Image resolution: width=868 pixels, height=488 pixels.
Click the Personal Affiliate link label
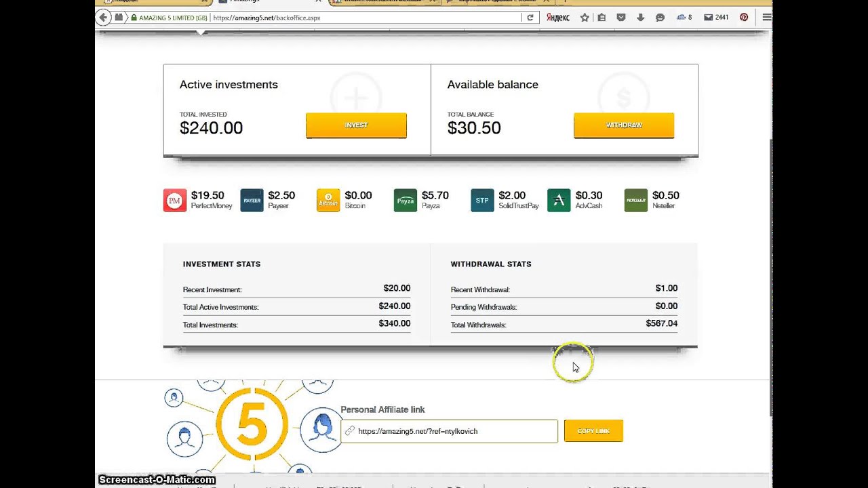point(382,409)
